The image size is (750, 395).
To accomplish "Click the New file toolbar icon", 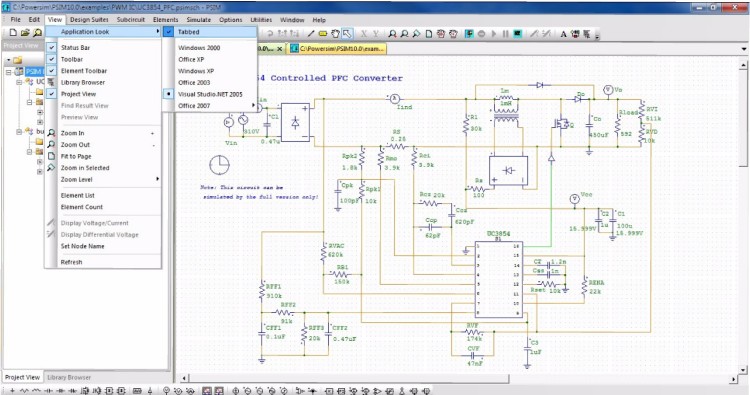I will (x=13, y=33).
